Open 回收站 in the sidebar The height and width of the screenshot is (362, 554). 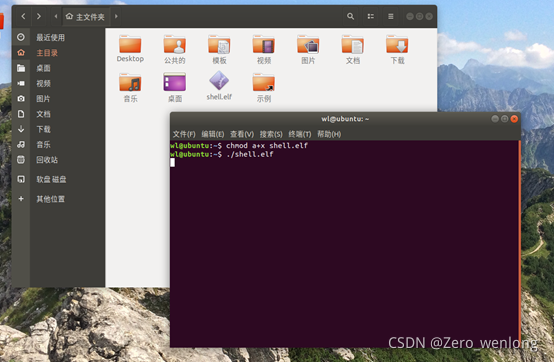point(47,160)
